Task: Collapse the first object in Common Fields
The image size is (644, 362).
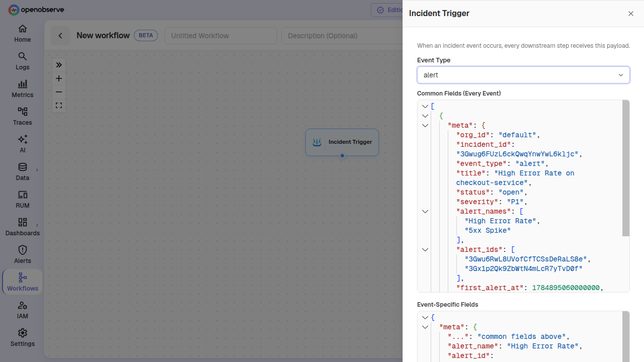Action: coord(425,116)
